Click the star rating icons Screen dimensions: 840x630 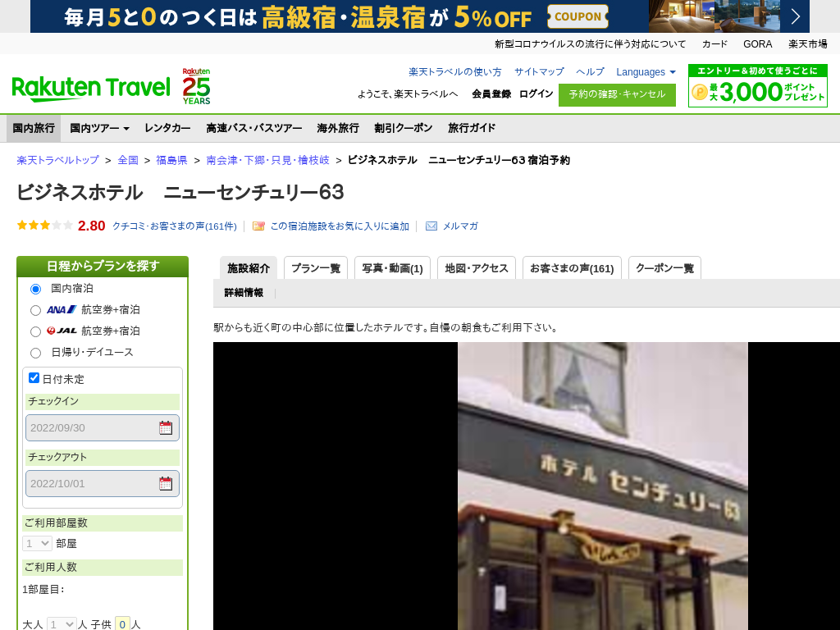(x=44, y=226)
